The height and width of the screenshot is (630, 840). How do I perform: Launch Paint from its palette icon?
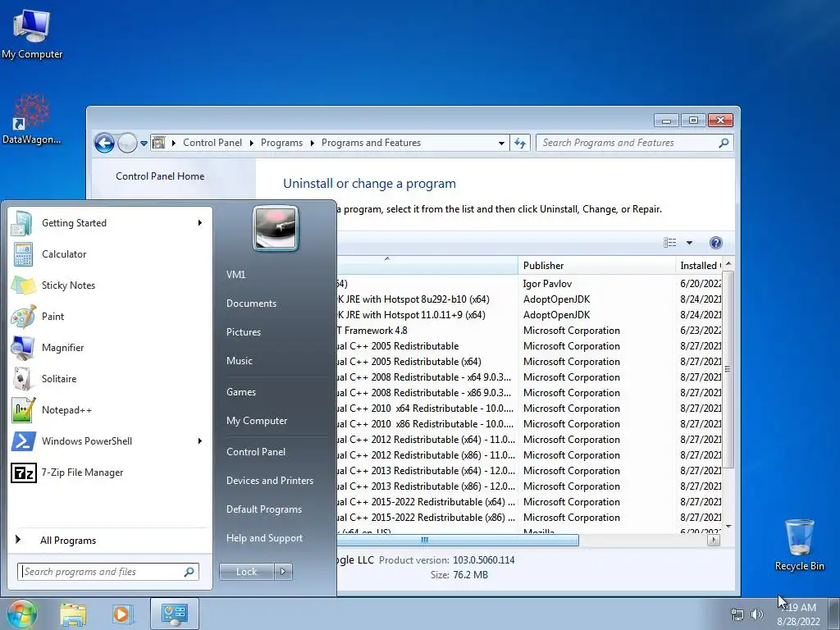click(24, 316)
